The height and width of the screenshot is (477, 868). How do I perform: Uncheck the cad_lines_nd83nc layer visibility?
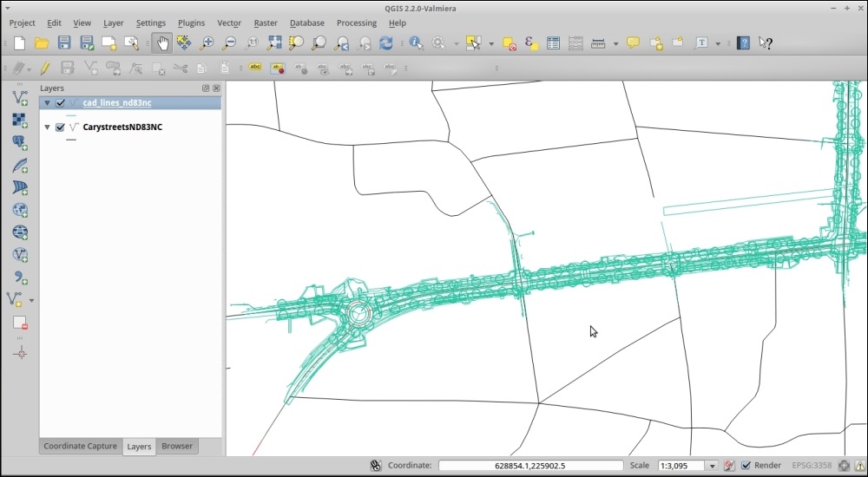60,103
